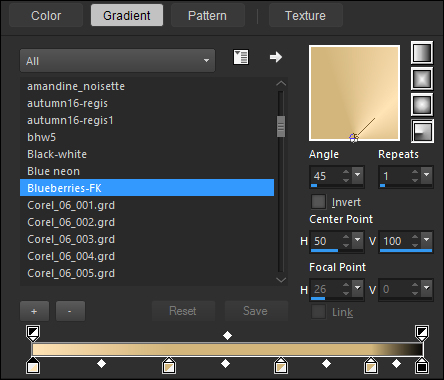Select the leftmost cream color stop

(33, 366)
